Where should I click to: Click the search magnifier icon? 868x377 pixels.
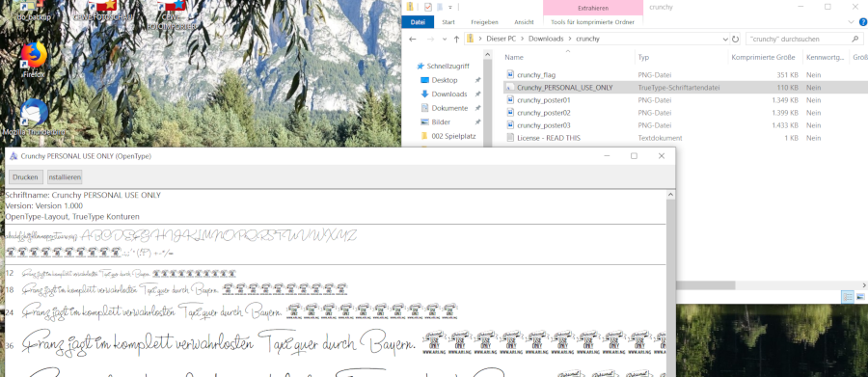click(854, 40)
